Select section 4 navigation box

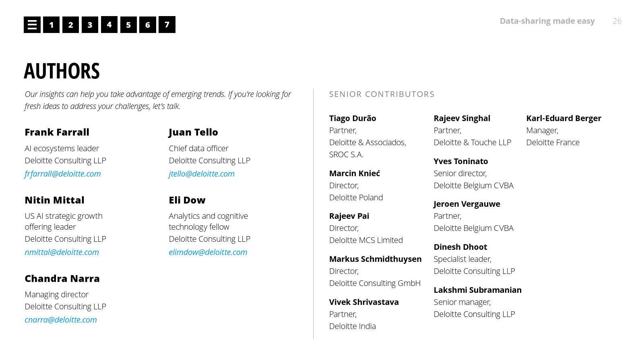pos(109,25)
